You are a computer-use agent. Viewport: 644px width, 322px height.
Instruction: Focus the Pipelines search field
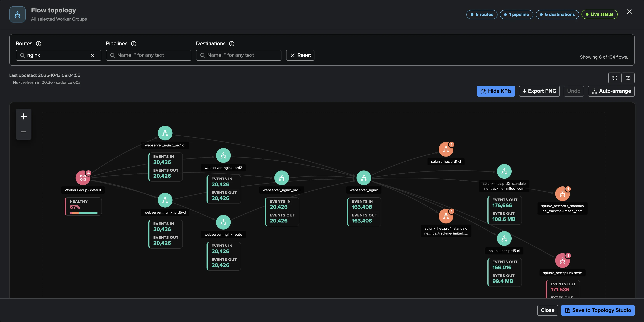click(x=148, y=55)
